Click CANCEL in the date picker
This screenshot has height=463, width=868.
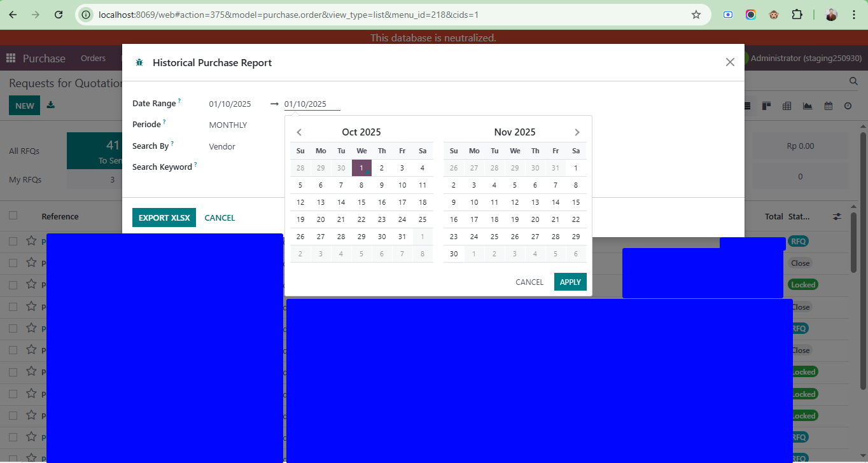tap(529, 282)
